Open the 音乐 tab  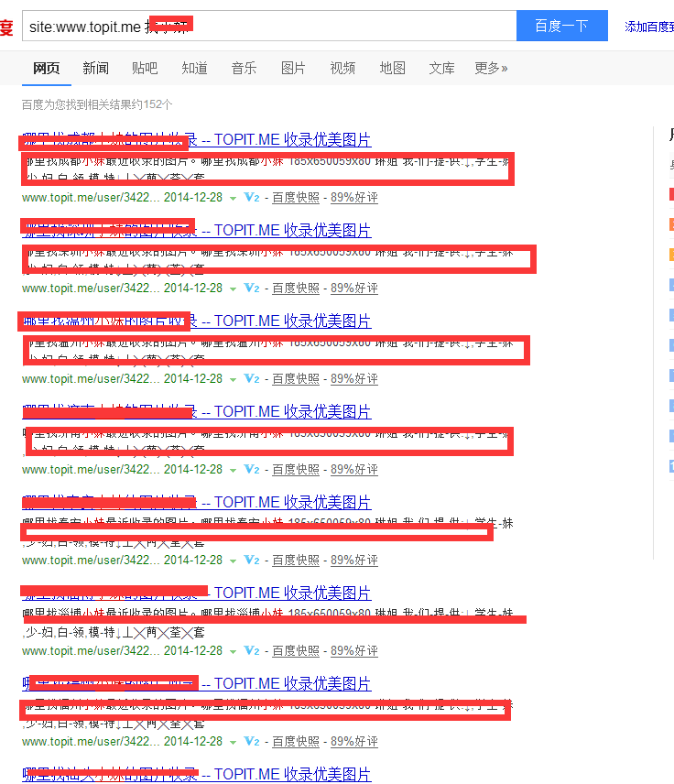(244, 68)
